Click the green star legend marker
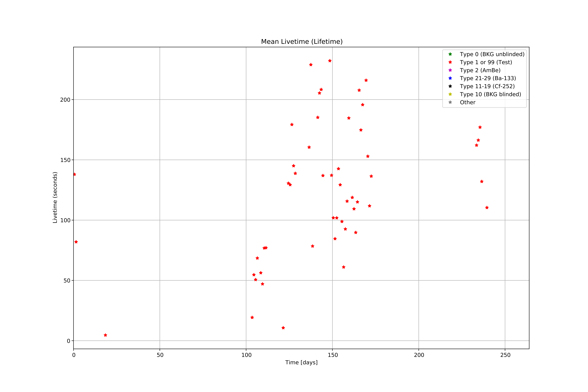Screen dimensions: 588x392 coord(450,54)
